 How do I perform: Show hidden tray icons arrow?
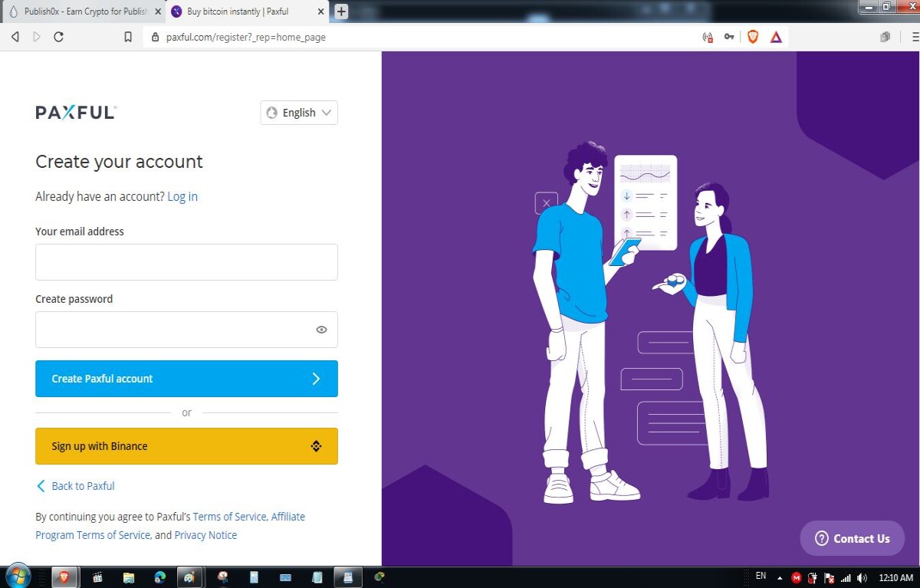780,578
